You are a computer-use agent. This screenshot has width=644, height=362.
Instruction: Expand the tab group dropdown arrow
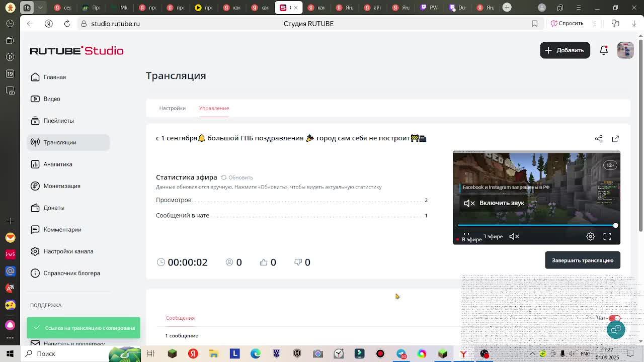(x=41, y=8)
